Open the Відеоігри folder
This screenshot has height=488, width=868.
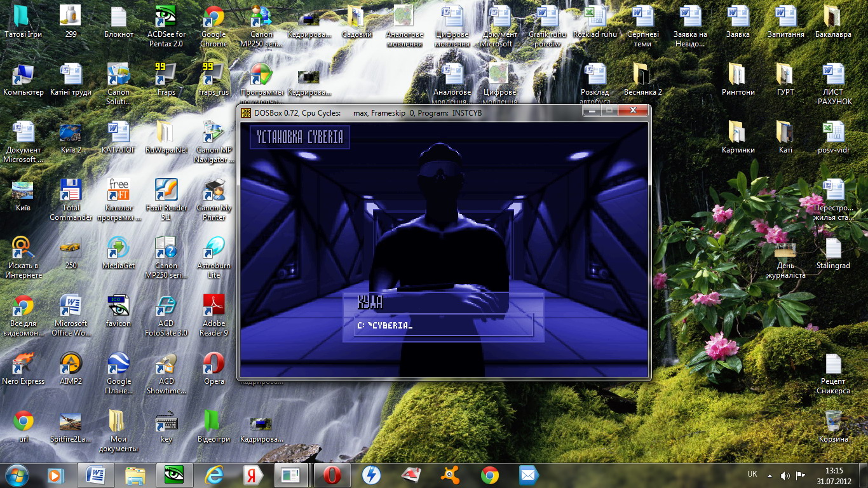pyautogui.click(x=214, y=426)
